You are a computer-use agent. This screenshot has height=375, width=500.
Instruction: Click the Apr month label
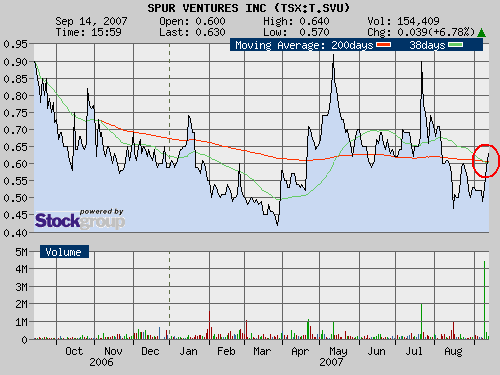(300, 351)
